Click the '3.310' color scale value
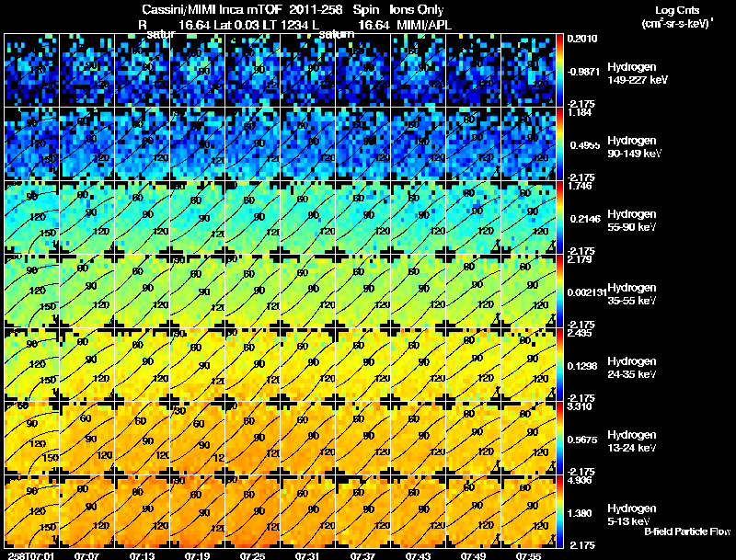Image resolution: width=736 pixels, height=560 pixels. coord(580,406)
